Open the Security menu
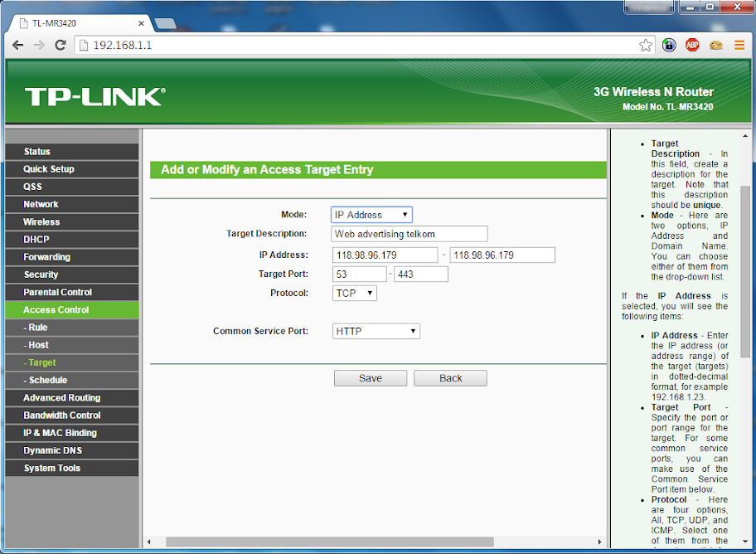This screenshot has height=554, width=756. click(x=72, y=275)
